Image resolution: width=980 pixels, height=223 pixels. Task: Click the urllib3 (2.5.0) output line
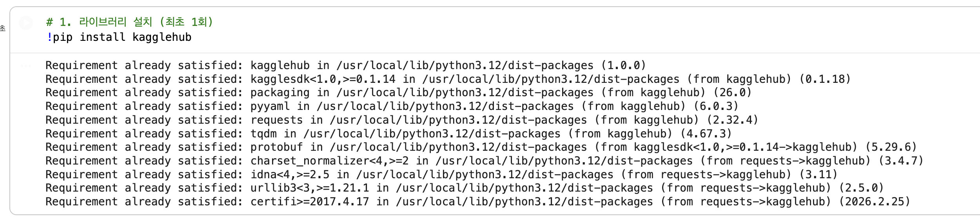point(465,188)
